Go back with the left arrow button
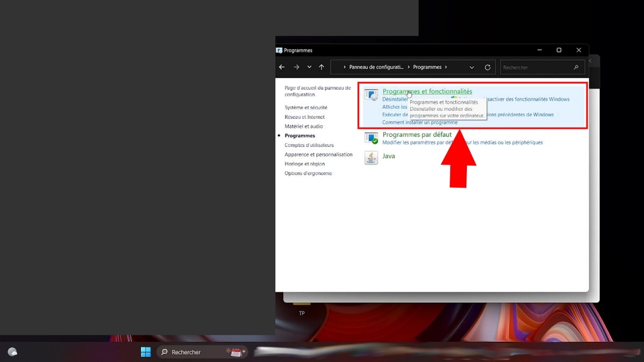 282,67
